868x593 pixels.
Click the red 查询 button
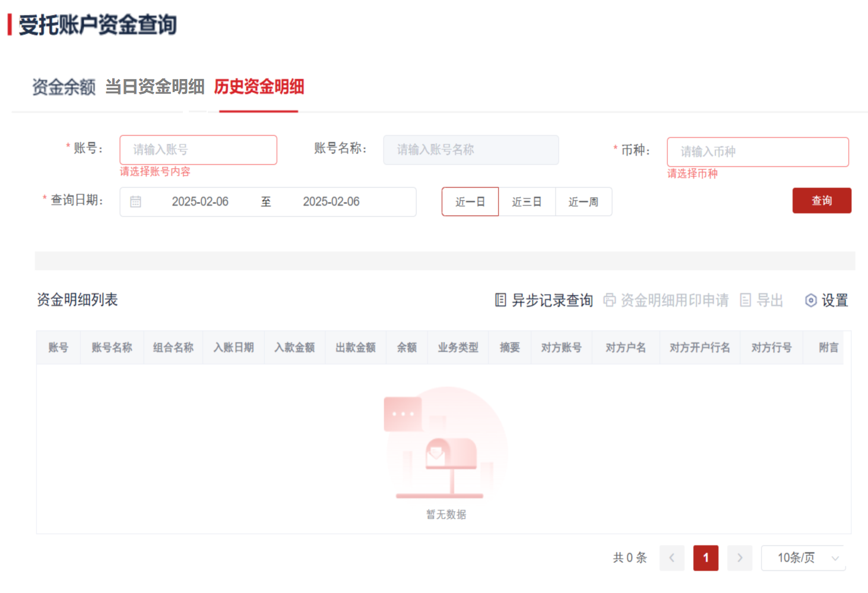tap(821, 201)
